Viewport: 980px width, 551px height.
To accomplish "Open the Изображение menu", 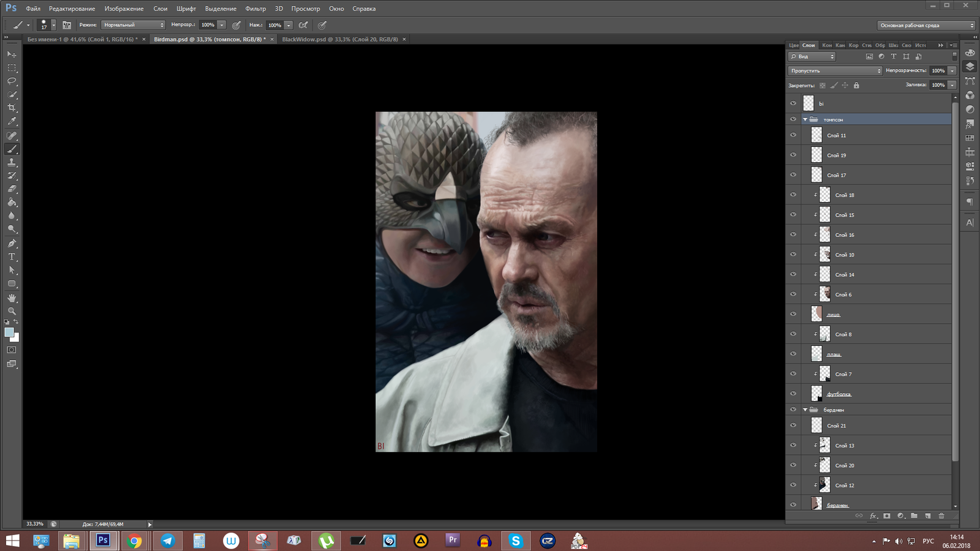I will [x=124, y=9].
